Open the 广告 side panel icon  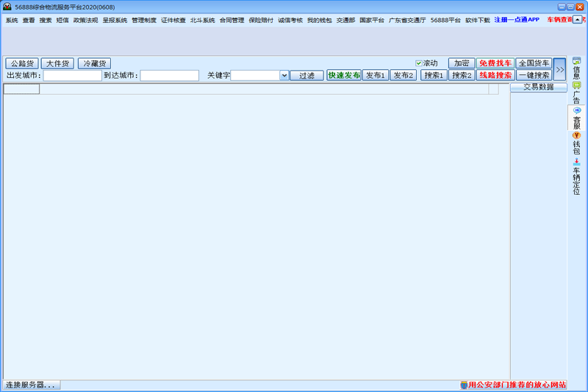click(576, 85)
